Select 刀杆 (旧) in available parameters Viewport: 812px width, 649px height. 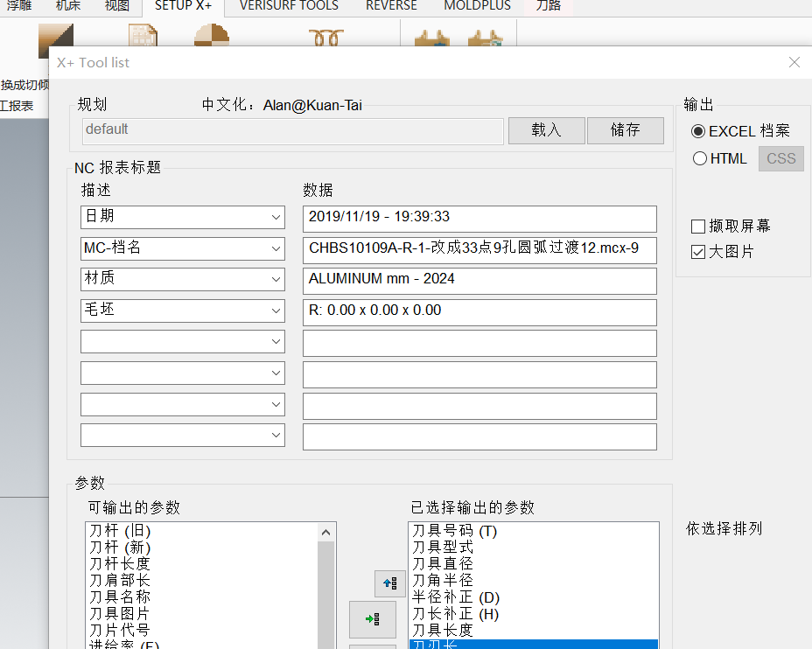(x=120, y=531)
